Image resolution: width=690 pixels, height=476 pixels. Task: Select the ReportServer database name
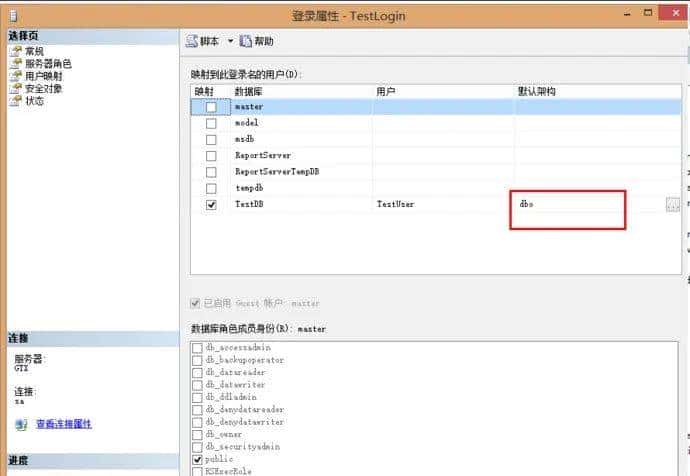263,155
